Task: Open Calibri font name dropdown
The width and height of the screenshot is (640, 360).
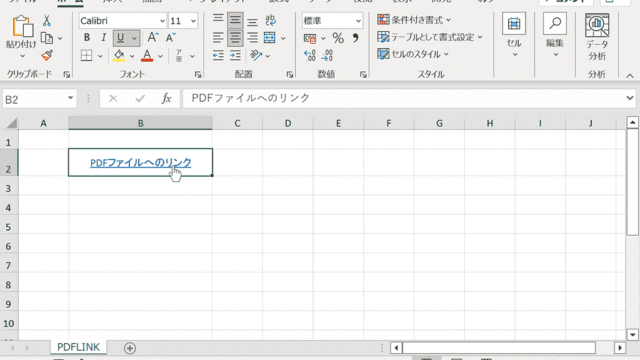Action: coord(162,21)
